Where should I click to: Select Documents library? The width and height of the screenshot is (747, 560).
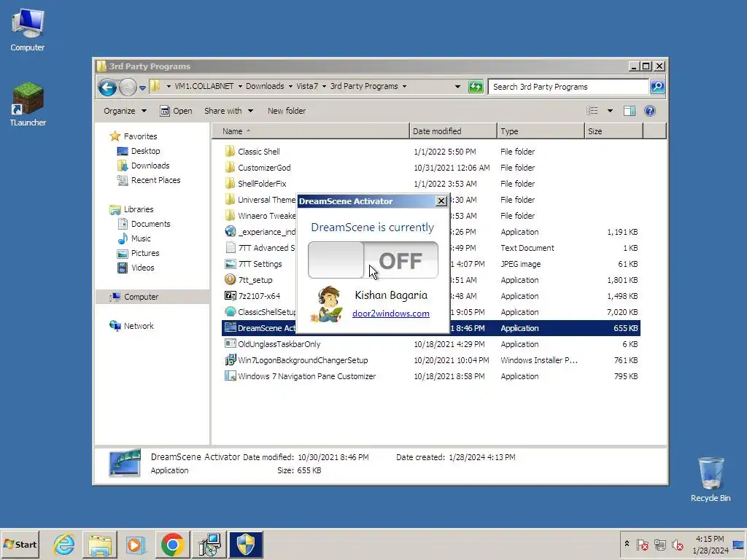click(x=150, y=224)
